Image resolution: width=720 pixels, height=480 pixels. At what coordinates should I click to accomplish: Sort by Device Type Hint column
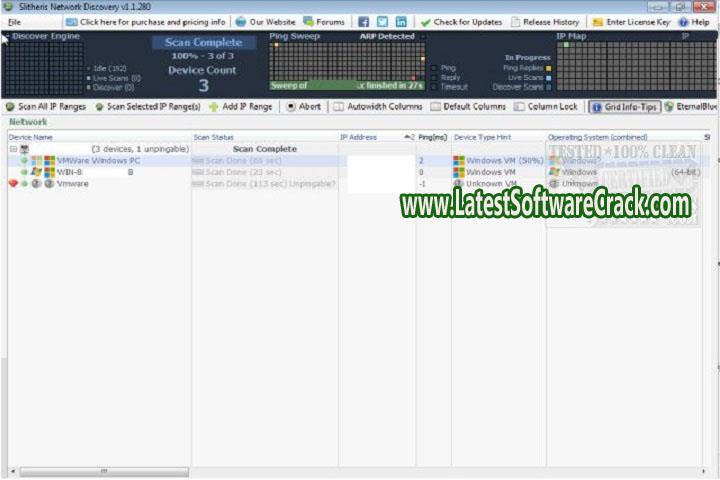point(482,137)
